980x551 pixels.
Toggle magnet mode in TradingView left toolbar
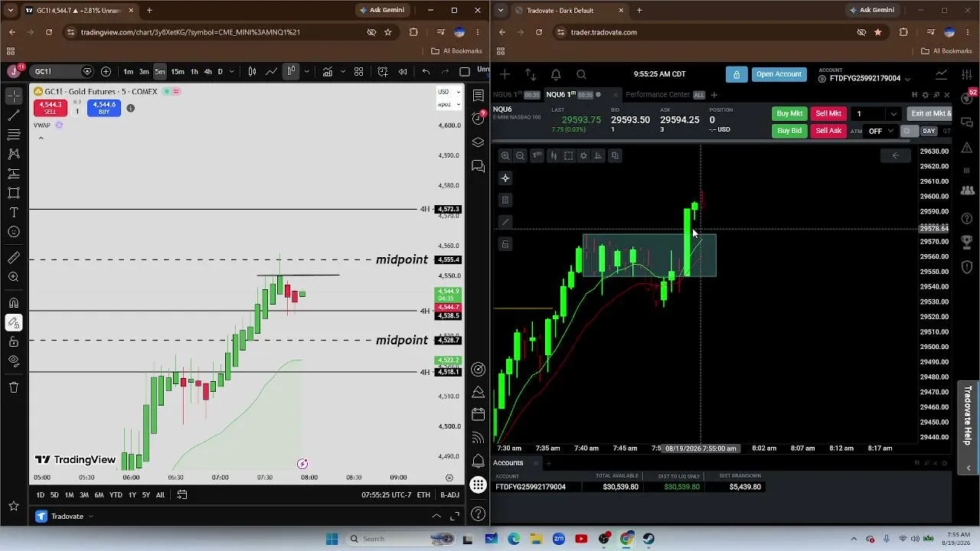14,303
